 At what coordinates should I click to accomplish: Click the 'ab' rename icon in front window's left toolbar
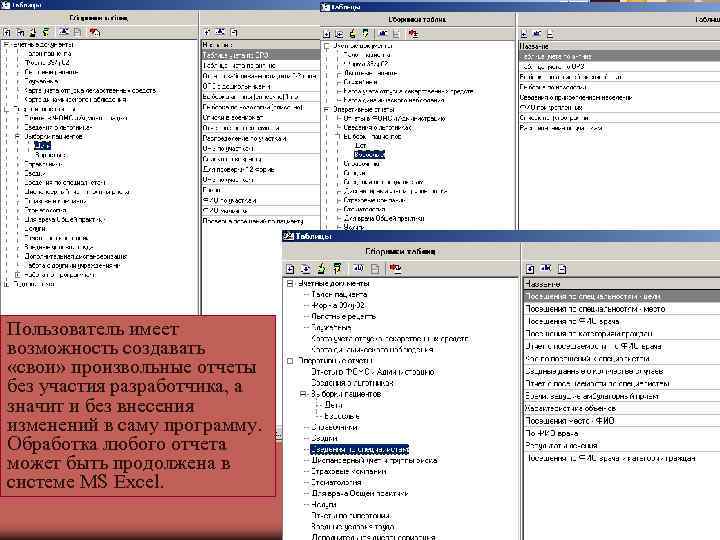coord(359,269)
